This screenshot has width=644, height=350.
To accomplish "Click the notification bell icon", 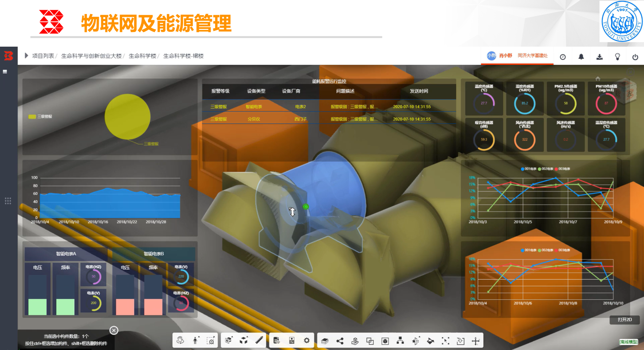I will pos(581,57).
